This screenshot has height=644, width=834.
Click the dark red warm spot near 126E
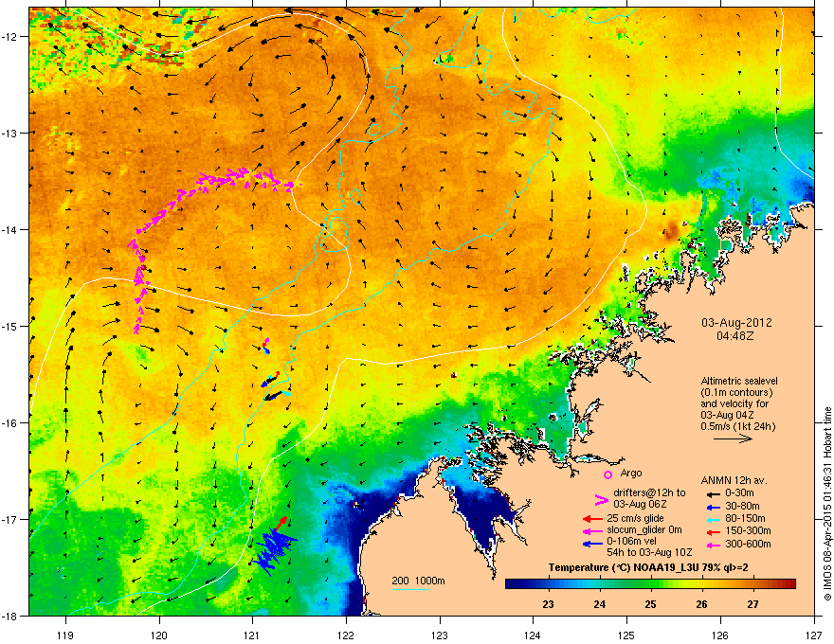(x=671, y=231)
